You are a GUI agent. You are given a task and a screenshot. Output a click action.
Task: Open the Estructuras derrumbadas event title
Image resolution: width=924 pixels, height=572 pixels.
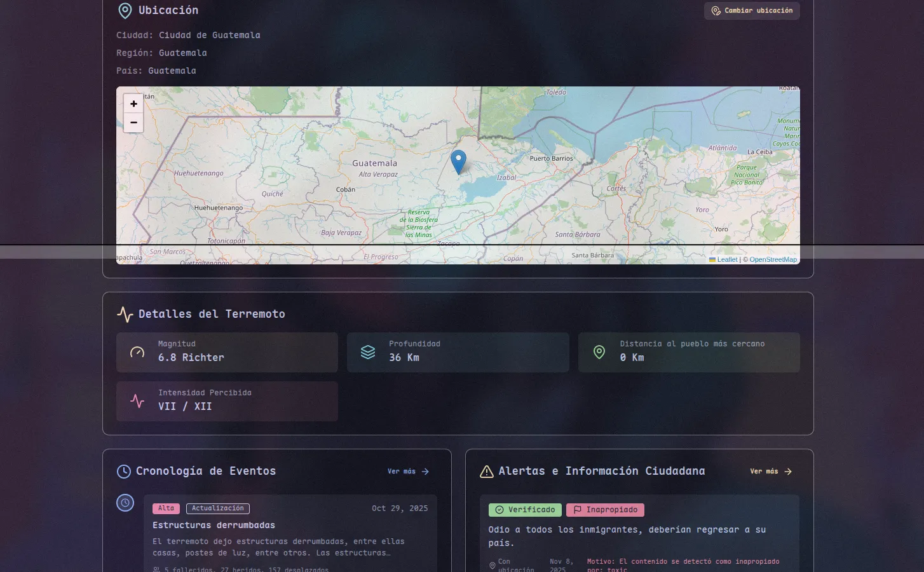click(x=214, y=525)
